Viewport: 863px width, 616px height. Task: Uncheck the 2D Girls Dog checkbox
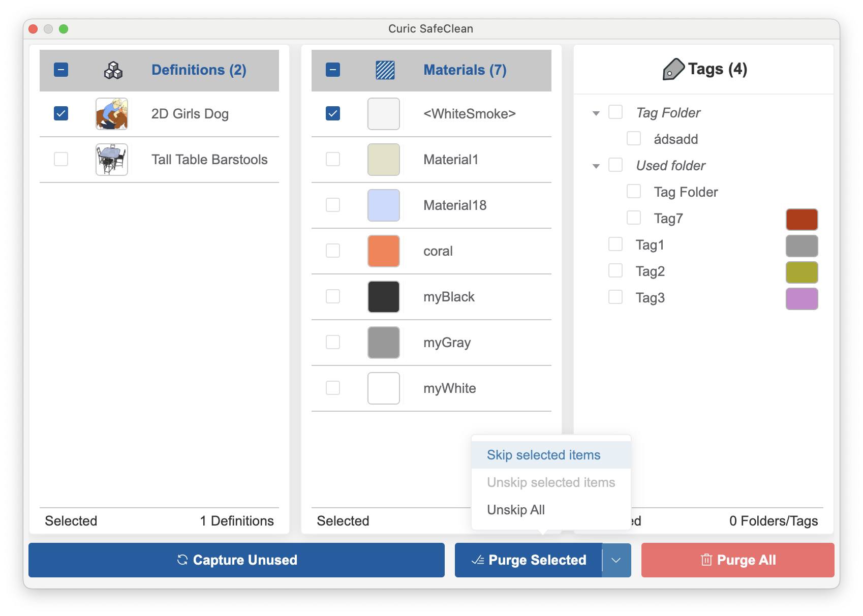[61, 113]
